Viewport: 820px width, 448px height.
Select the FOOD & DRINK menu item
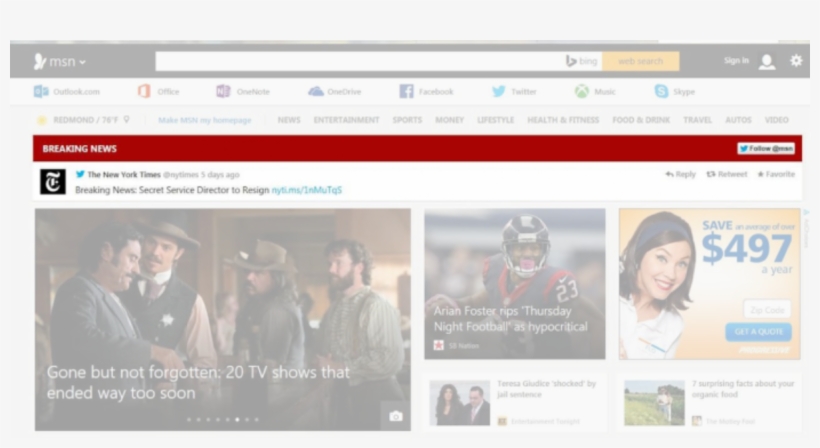[x=641, y=120]
